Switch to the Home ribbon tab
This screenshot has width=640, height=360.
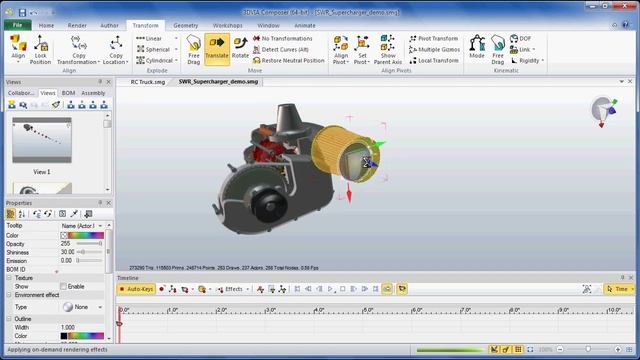point(46,25)
